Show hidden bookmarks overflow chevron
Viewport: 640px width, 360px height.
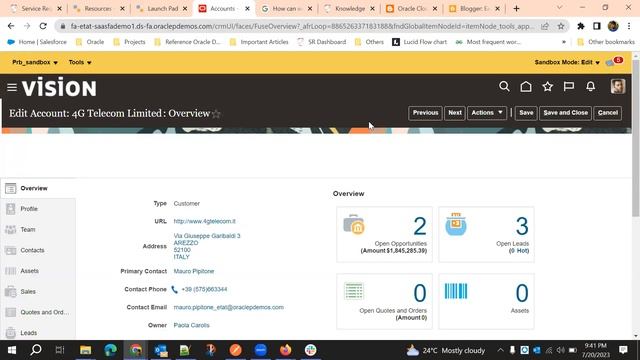564,42
